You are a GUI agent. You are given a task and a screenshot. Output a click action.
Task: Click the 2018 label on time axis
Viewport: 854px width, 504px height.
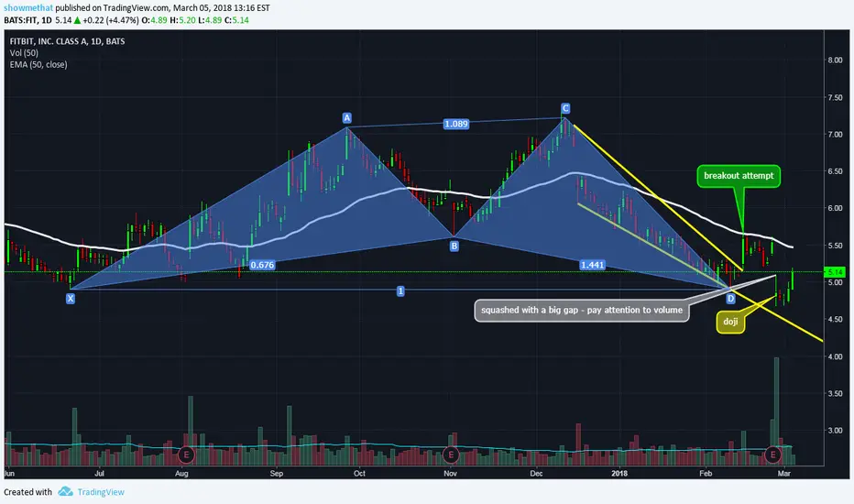tap(619, 473)
